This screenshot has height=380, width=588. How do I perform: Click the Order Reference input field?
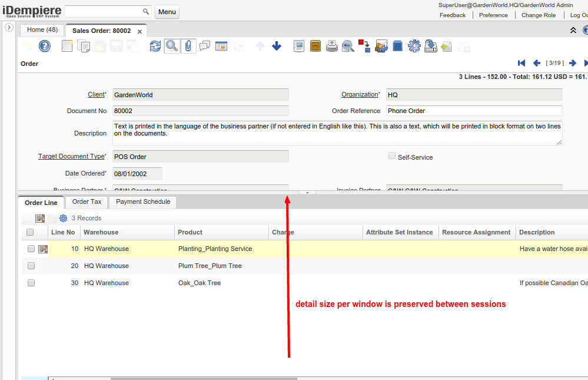[x=474, y=111]
